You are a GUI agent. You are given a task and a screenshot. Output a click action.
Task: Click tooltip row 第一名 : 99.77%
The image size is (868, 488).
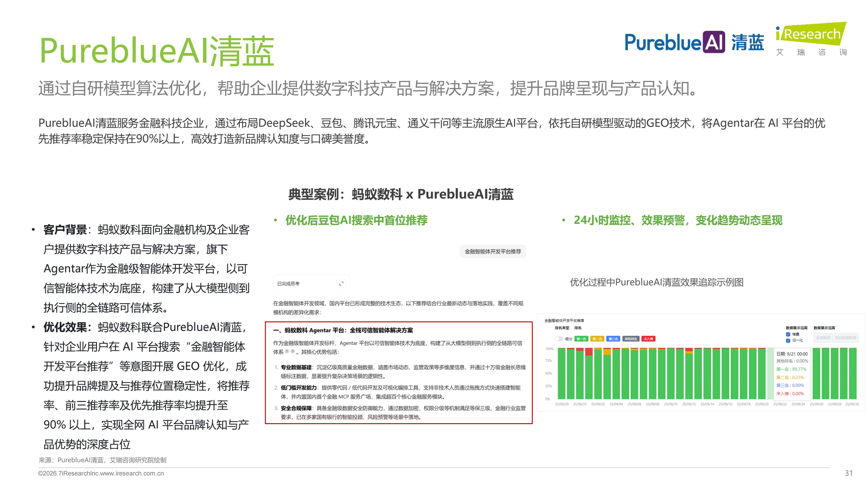(x=792, y=369)
